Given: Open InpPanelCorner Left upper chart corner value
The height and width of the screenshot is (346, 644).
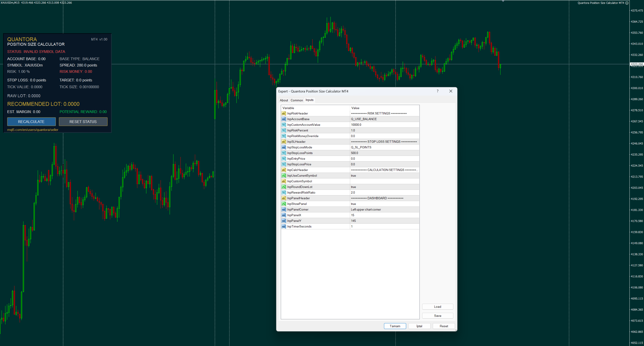Looking at the screenshot, I should (x=384, y=209).
